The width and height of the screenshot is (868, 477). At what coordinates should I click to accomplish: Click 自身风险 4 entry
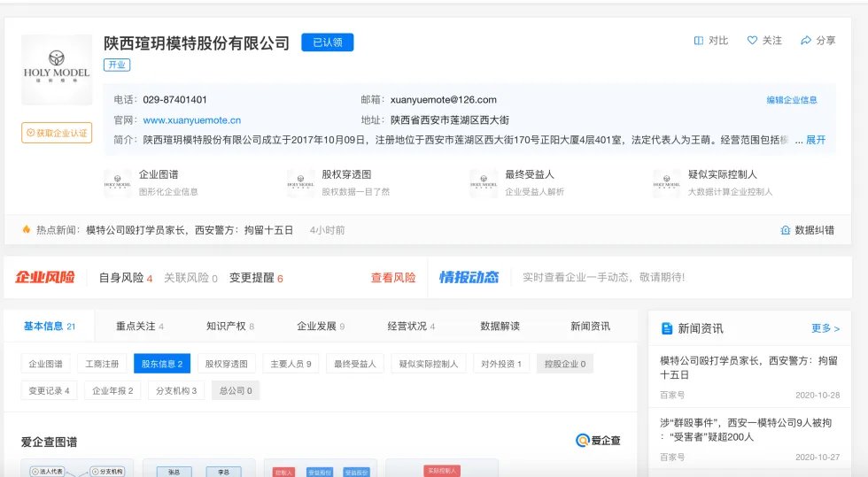pyautogui.click(x=126, y=278)
